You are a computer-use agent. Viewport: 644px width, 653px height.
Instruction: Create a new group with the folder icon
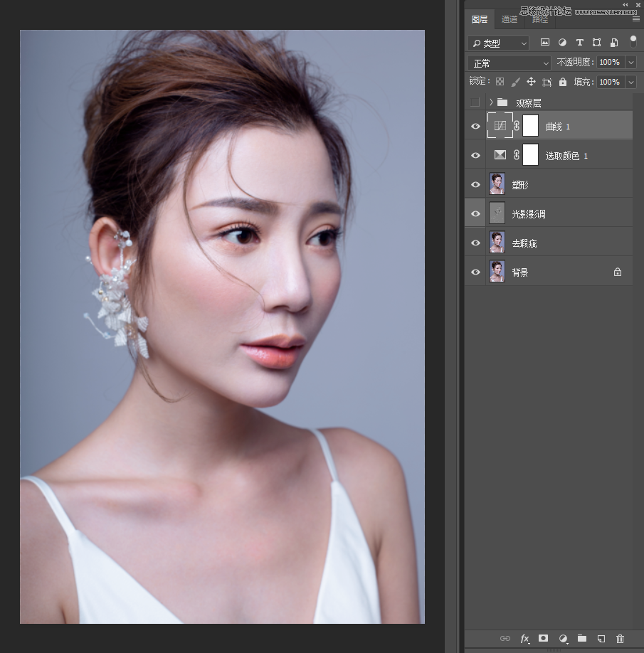pyautogui.click(x=581, y=639)
